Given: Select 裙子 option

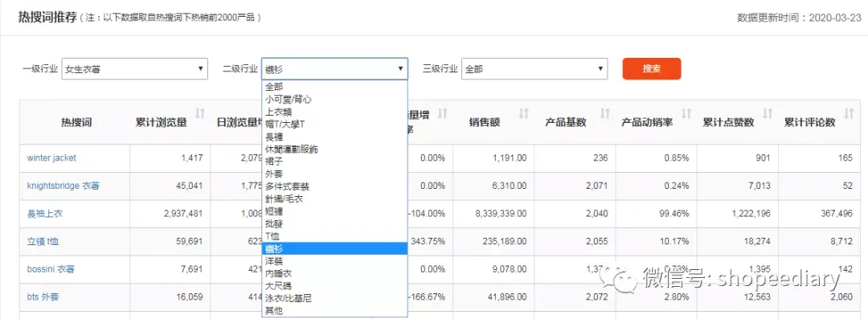Looking at the screenshot, I should (334, 162).
